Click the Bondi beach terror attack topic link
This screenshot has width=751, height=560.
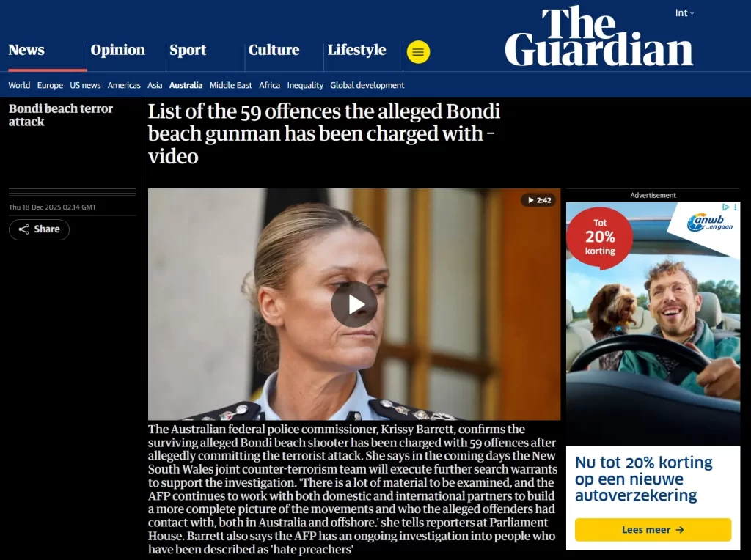pyautogui.click(x=61, y=115)
